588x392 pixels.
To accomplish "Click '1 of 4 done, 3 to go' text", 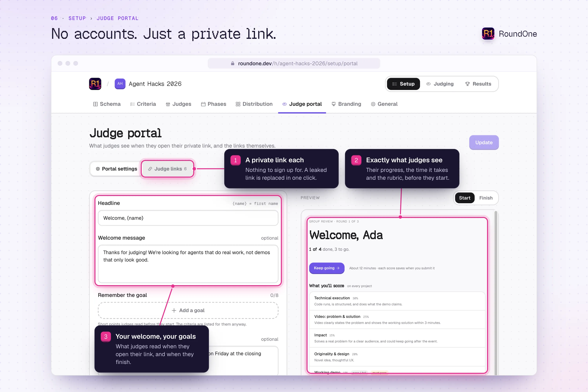I will (329, 249).
